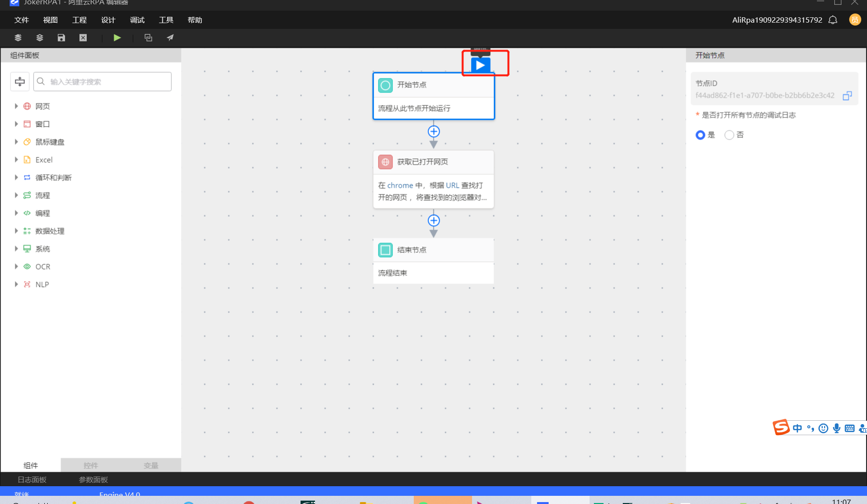
Task: Add node via plus above 结束节点
Action: pyautogui.click(x=433, y=220)
